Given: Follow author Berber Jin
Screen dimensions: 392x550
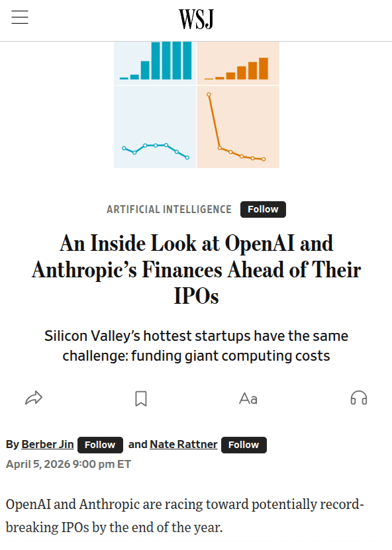Looking at the screenshot, I should (100, 445).
